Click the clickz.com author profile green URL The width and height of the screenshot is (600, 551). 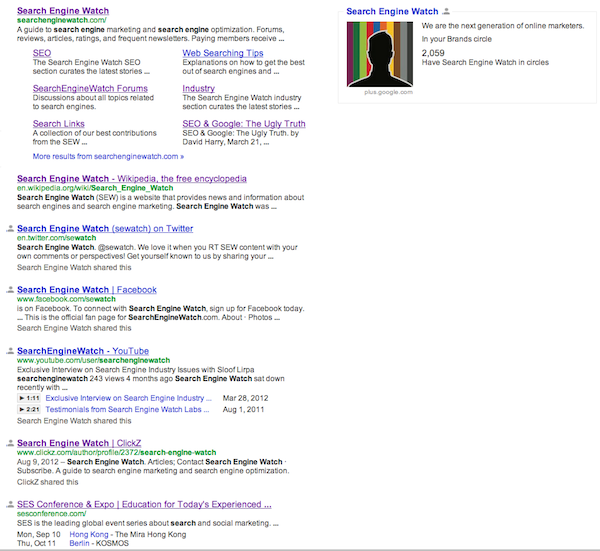tap(116, 452)
